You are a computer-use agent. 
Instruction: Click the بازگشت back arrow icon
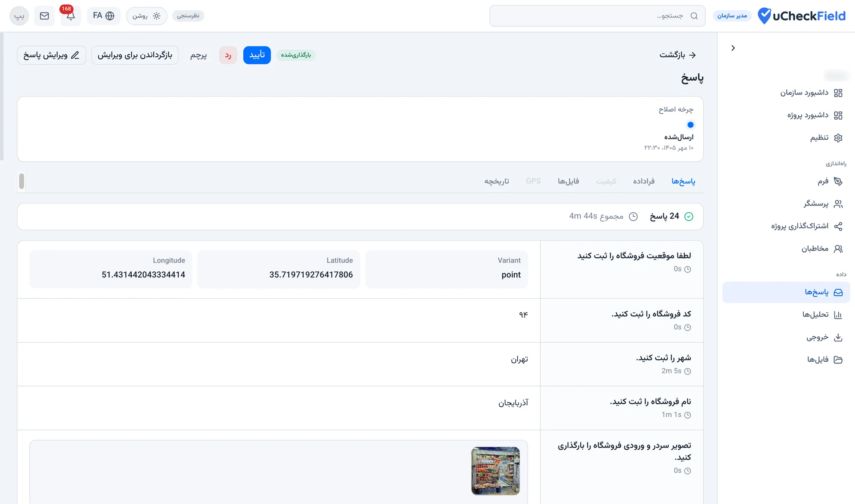click(693, 55)
